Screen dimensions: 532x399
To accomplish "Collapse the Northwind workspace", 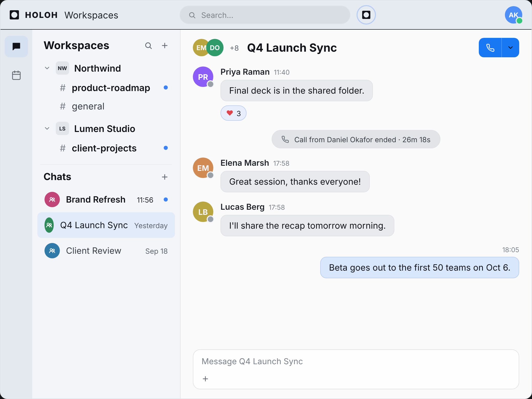I will click(x=47, y=68).
